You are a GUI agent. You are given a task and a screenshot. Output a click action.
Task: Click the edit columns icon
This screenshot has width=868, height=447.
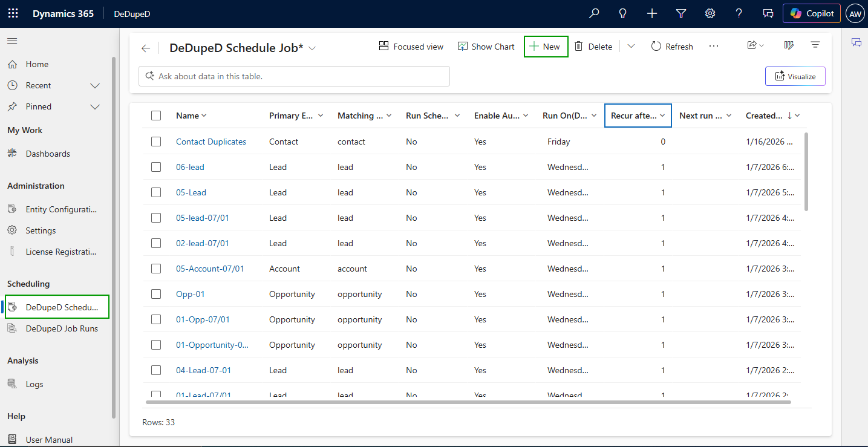tap(789, 46)
